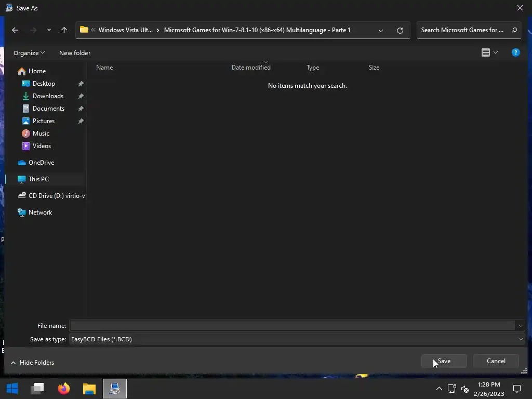
Task: Open the Windows Start menu
Action: point(12,389)
